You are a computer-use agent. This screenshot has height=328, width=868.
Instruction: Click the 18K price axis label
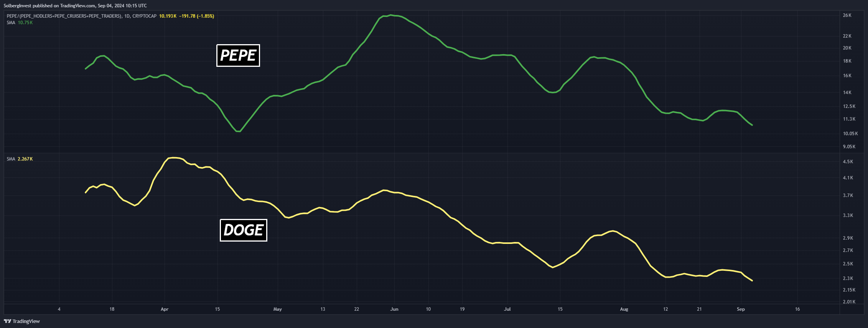(847, 61)
